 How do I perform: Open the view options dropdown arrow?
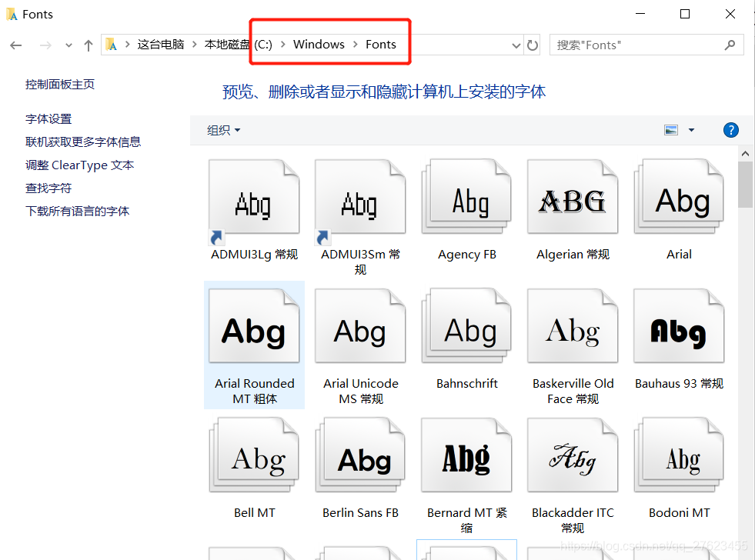(x=691, y=130)
